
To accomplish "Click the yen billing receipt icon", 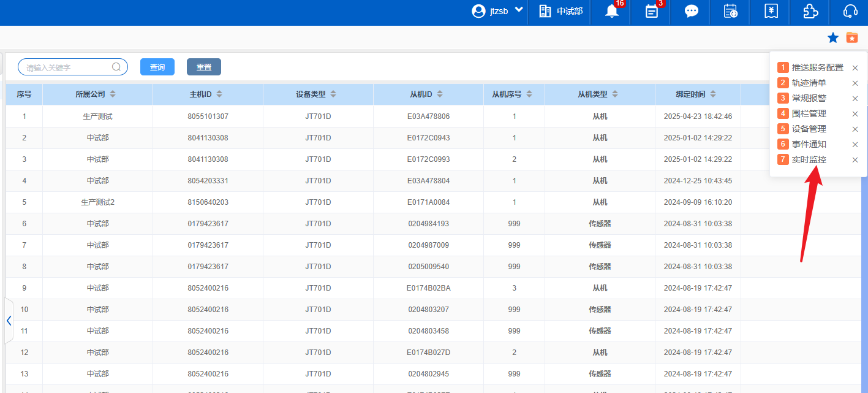I will (771, 12).
